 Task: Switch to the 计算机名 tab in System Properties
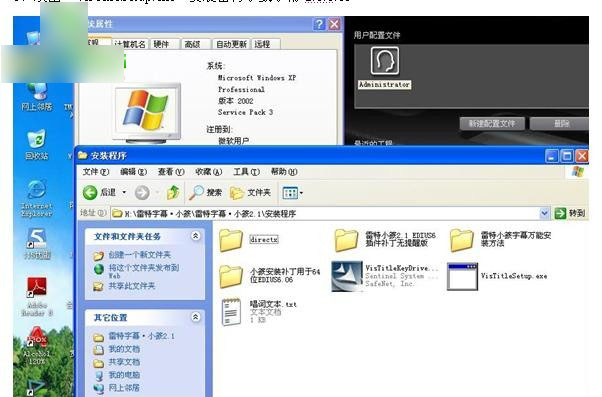(x=131, y=44)
